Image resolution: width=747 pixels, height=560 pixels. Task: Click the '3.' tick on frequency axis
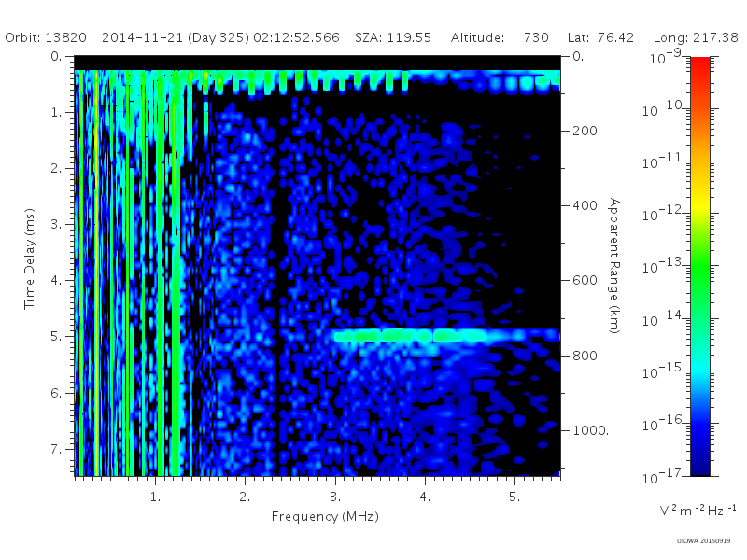335,497
